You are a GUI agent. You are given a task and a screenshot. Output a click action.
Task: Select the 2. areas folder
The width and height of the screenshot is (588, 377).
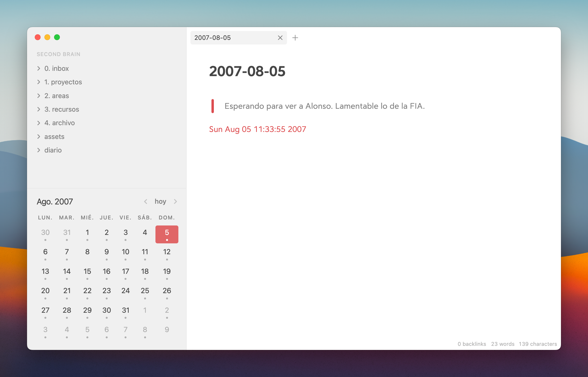56,96
